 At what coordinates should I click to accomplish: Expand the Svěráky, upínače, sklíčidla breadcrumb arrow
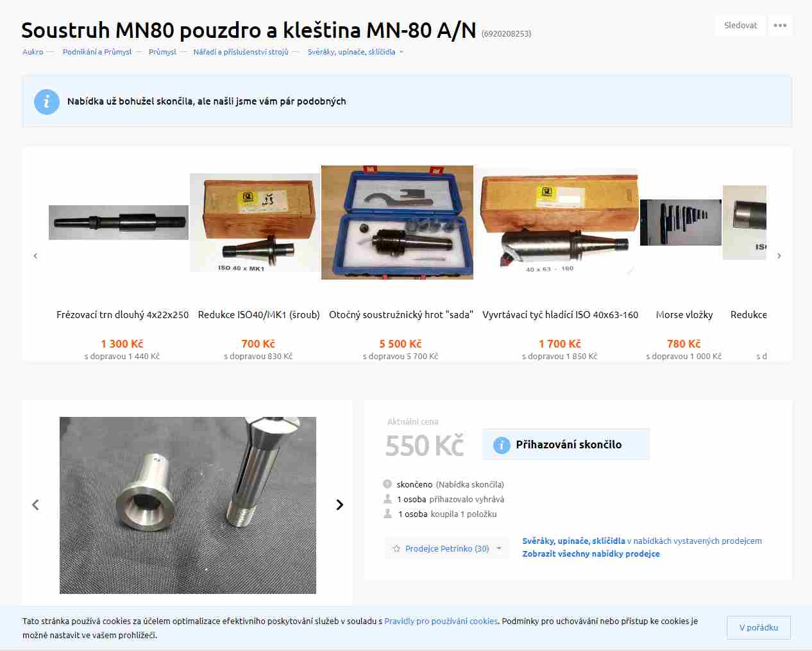(402, 52)
